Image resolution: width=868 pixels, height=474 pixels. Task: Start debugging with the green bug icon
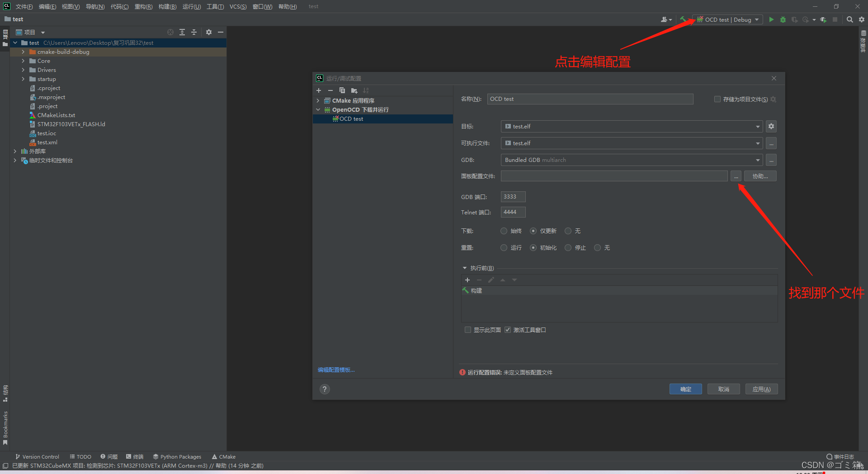tap(783, 19)
